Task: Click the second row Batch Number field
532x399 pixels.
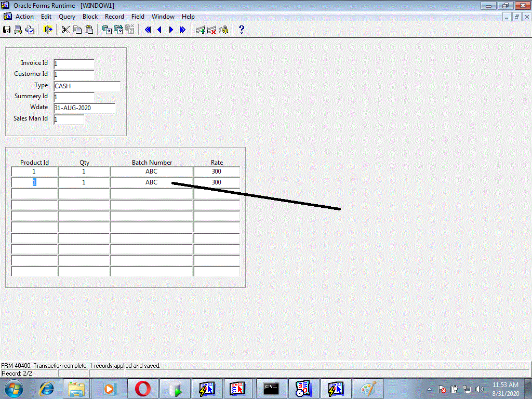Action: pos(152,183)
